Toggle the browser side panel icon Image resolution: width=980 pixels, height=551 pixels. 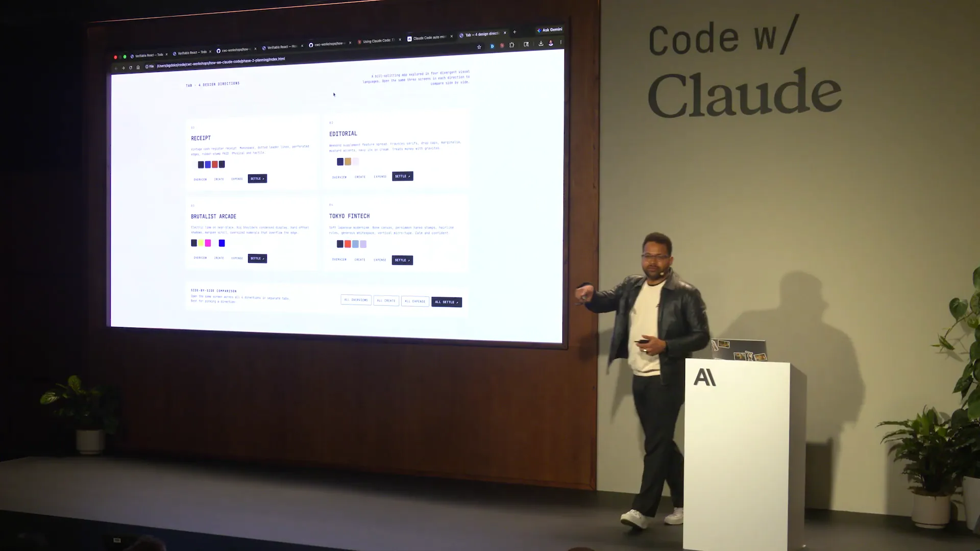pyautogui.click(x=526, y=44)
